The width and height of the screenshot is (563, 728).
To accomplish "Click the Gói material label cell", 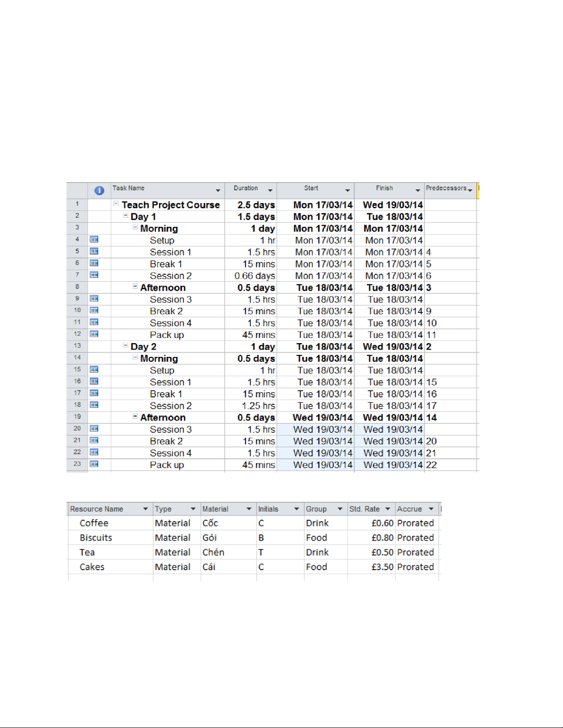I will tap(228, 538).
